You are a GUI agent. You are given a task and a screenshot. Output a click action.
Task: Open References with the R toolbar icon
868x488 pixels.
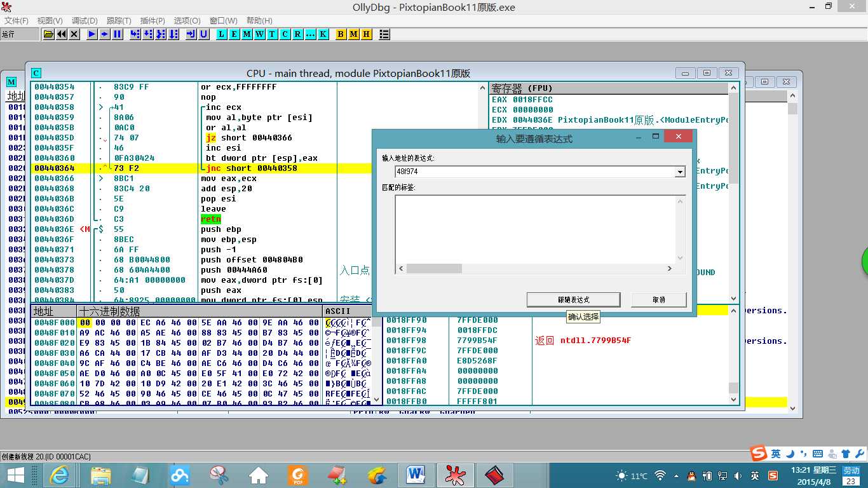point(298,34)
